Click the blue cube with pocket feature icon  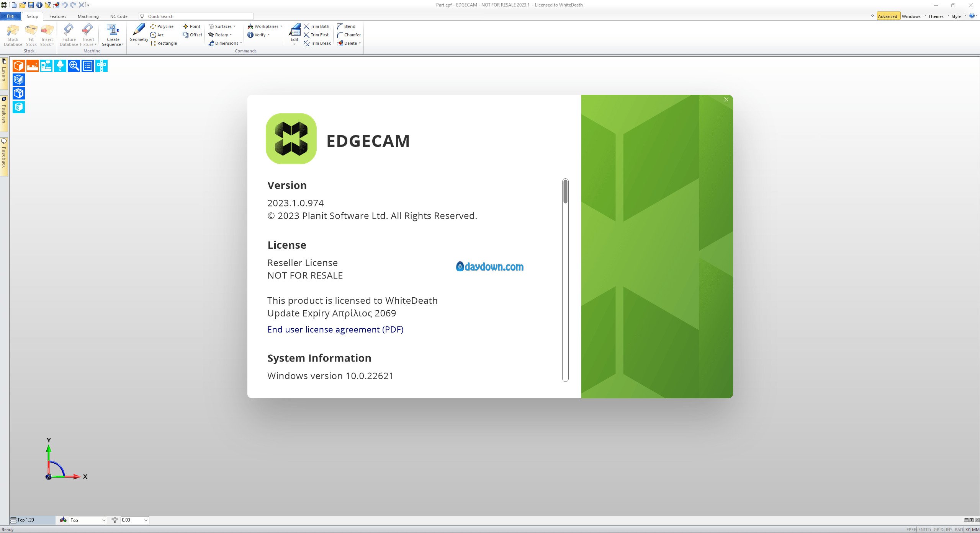[19, 80]
